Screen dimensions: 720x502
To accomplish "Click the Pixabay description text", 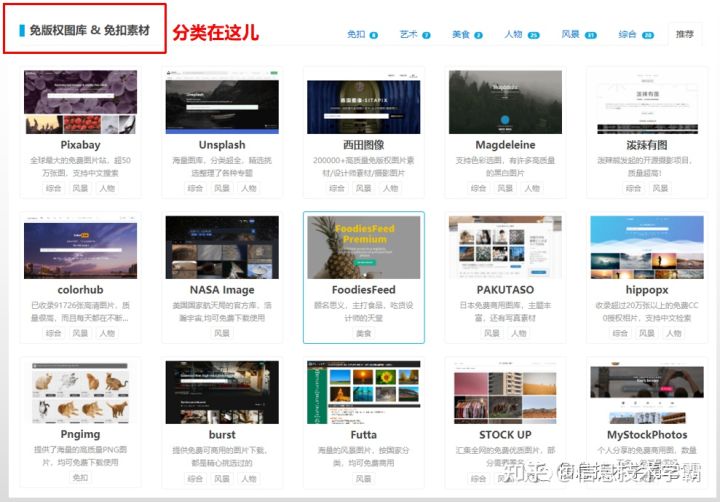I will (x=80, y=167).
